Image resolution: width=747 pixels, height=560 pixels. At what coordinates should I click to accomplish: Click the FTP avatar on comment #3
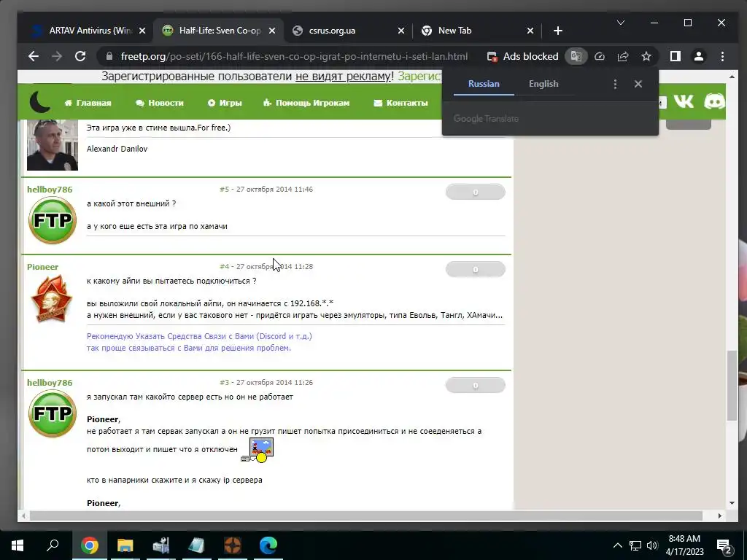(53, 414)
